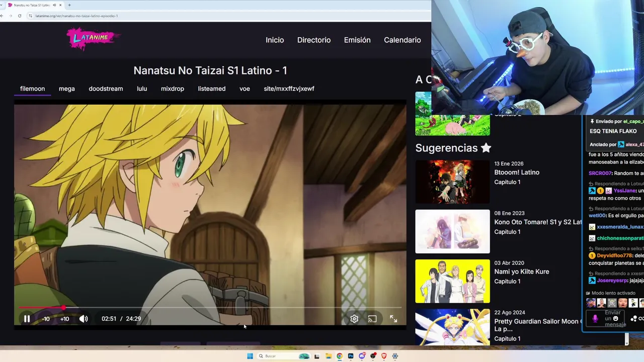Select the first emote in chat row
The image size is (644, 362).
(591, 303)
